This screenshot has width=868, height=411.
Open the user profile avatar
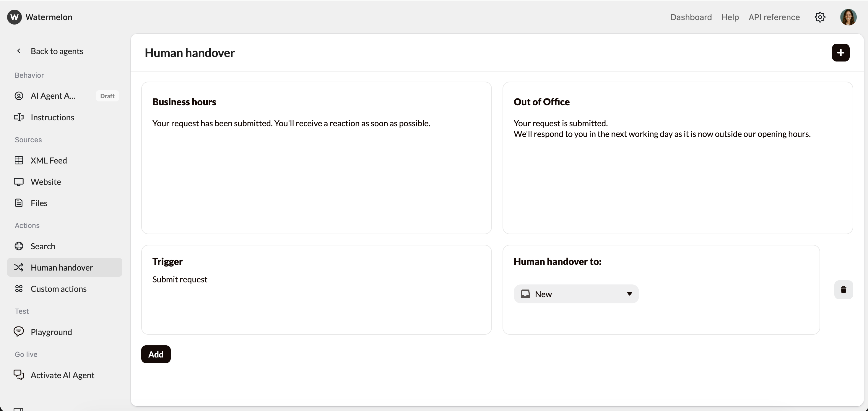848,17
